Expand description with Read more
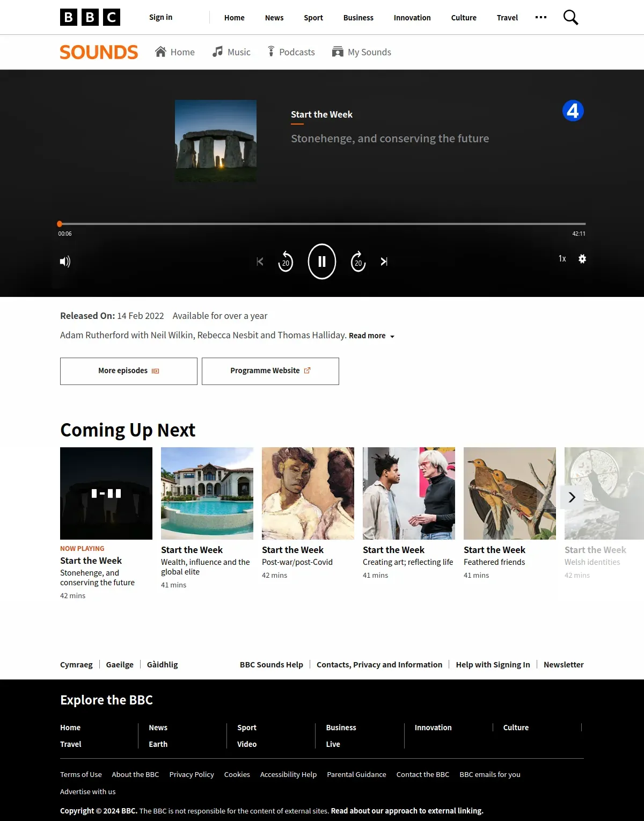Image resolution: width=644 pixels, height=821 pixels. click(x=371, y=336)
